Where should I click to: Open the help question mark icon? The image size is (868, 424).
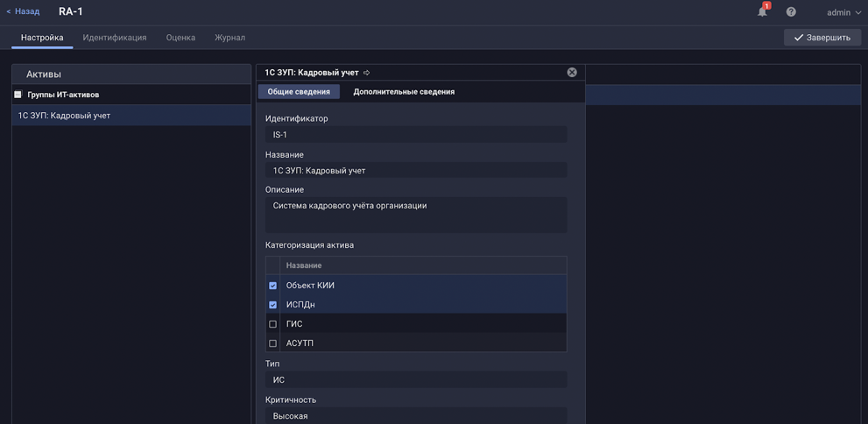[x=791, y=11]
